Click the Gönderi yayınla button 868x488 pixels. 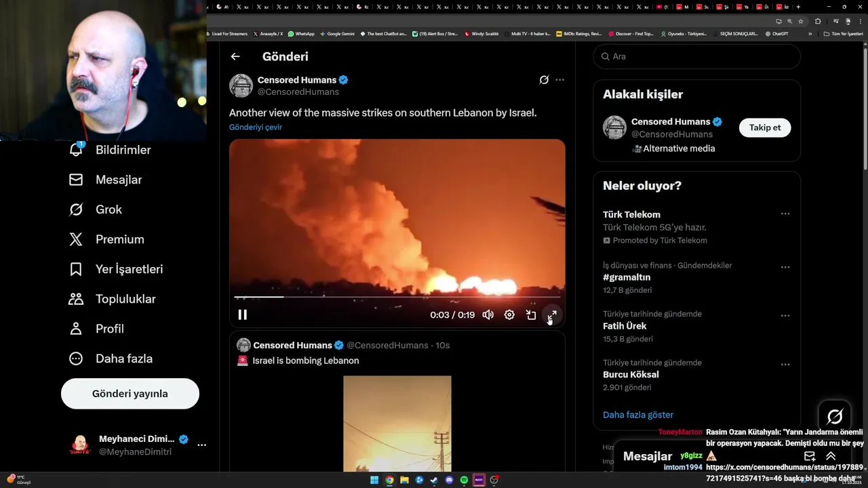click(x=130, y=394)
